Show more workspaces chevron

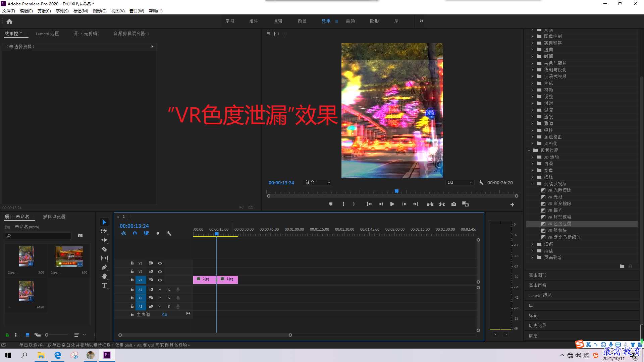[x=422, y=21]
